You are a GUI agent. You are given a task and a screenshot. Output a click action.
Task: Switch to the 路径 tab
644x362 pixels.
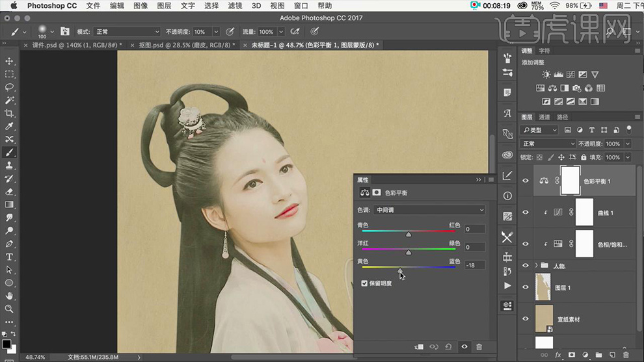(562, 117)
